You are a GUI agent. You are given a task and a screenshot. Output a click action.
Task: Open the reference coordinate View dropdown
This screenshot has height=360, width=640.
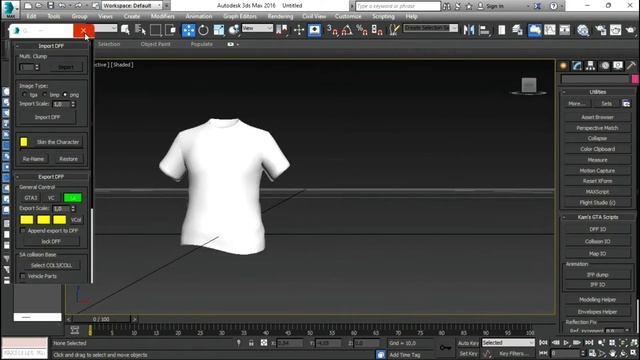pyautogui.click(x=257, y=28)
